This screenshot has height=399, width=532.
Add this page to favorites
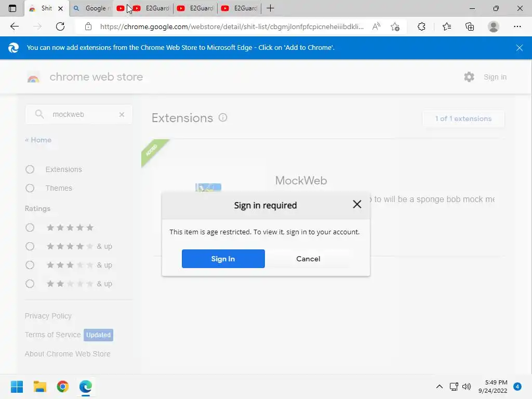click(x=395, y=26)
